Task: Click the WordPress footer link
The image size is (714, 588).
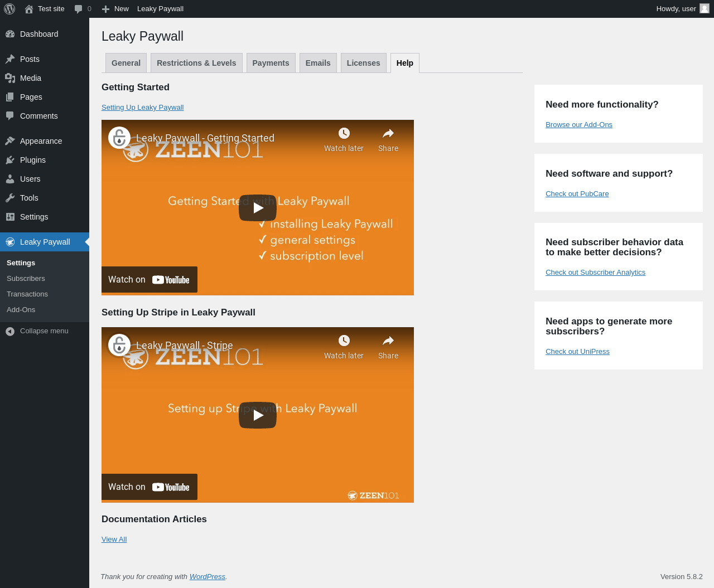Action: tap(208, 577)
